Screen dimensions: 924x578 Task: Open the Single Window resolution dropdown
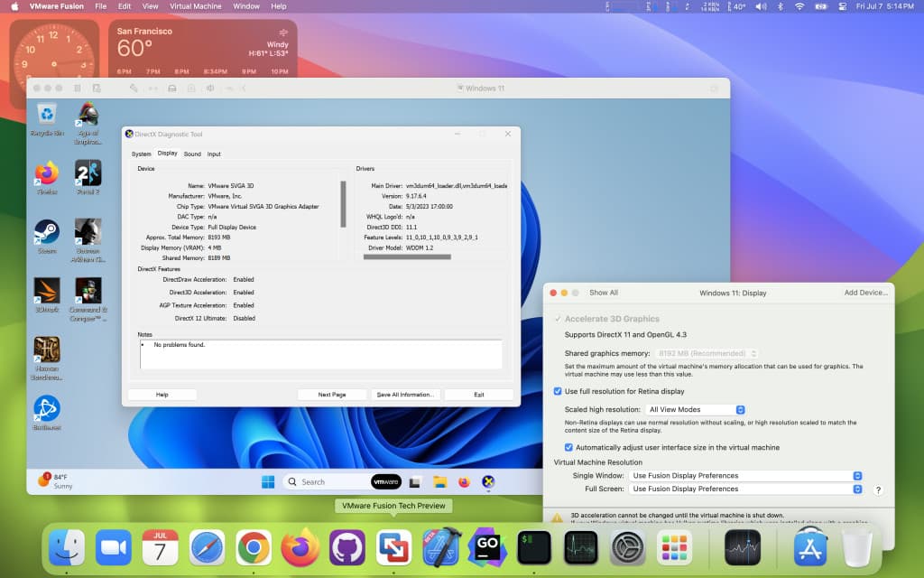pyautogui.click(x=745, y=475)
